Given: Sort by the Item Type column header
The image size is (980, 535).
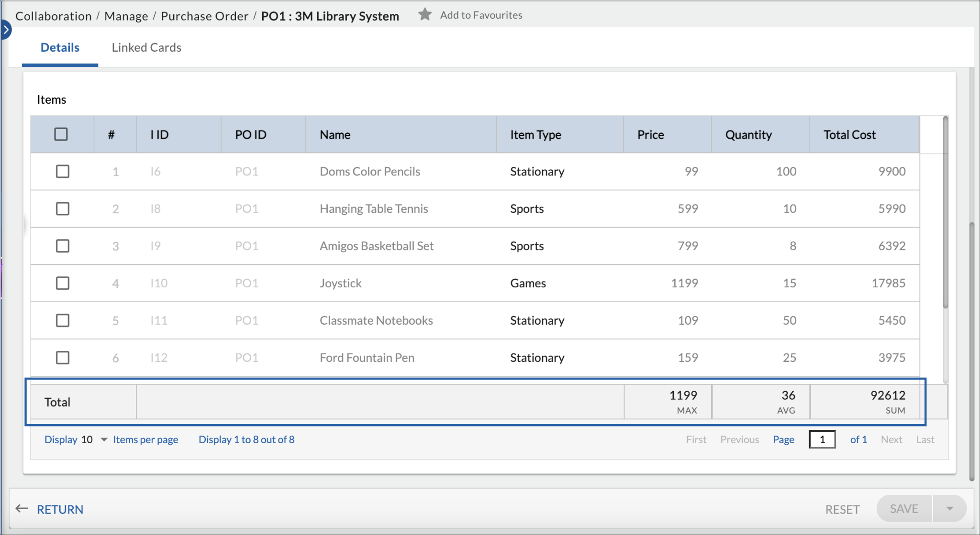Looking at the screenshot, I should (x=560, y=134).
